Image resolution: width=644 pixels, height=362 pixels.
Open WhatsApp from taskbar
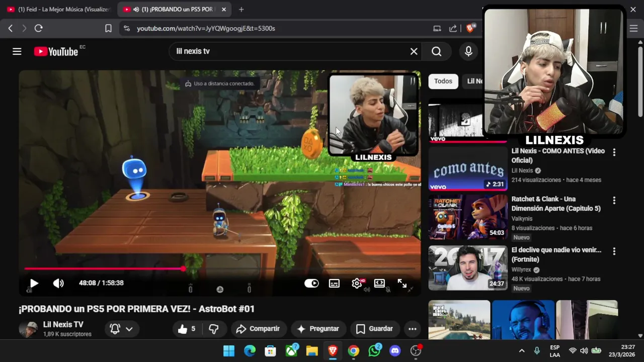click(x=374, y=350)
